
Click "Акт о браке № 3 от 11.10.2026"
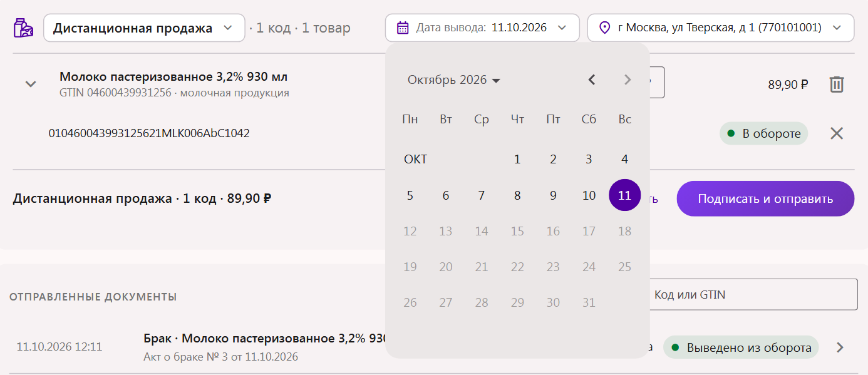point(220,357)
